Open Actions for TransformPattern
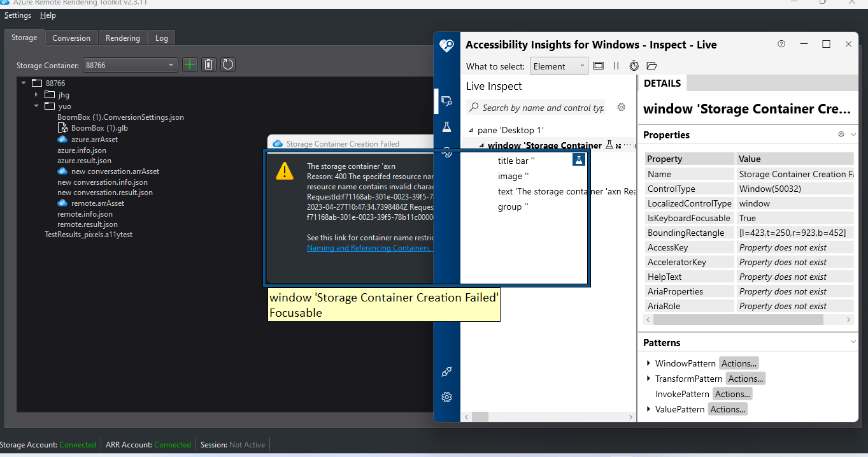The width and height of the screenshot is (868, 457). [745, 379]
